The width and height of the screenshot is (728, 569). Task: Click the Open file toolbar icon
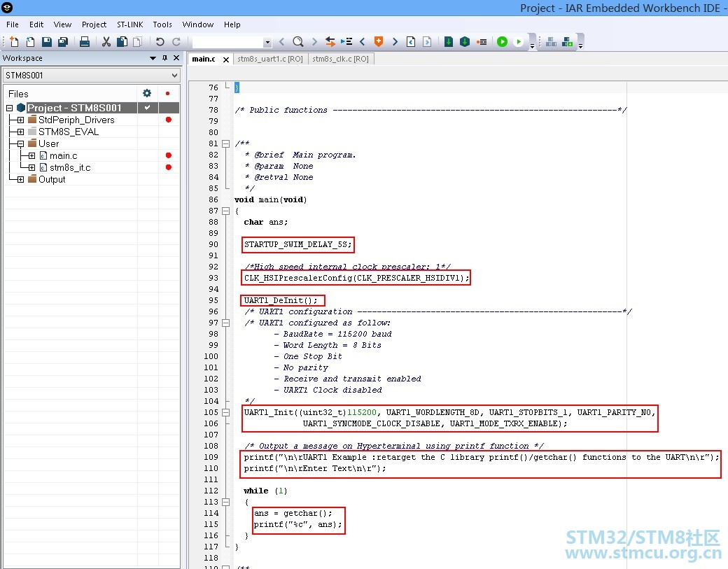[30, 42]
